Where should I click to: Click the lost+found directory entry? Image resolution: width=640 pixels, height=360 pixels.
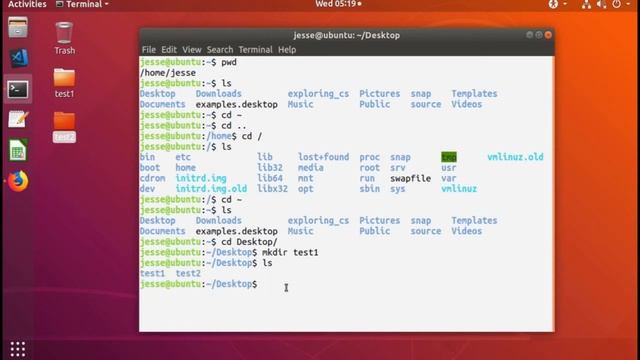323,157
